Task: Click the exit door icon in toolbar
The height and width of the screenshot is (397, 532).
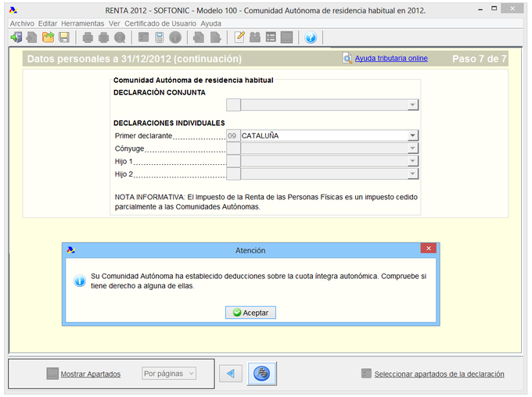Action: click(16, 37)
